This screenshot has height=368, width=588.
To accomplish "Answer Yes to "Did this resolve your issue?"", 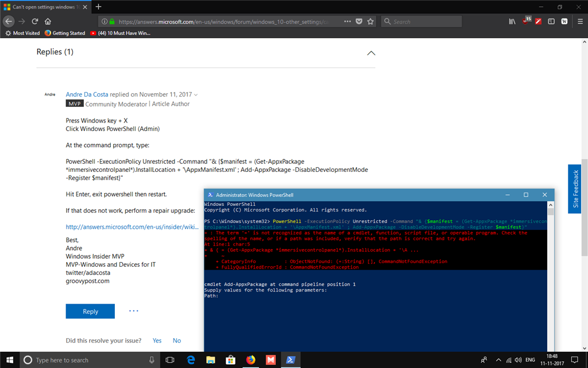I will click(x=157, y=340).
